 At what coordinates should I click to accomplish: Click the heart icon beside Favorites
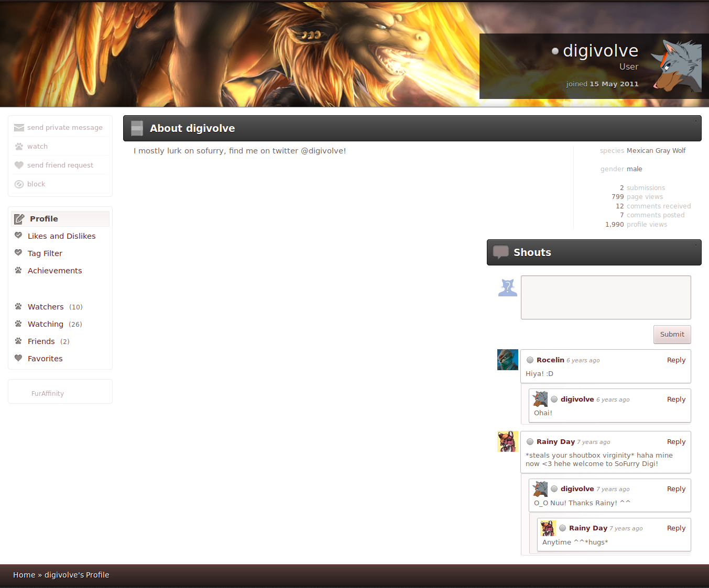coord(18,358)
